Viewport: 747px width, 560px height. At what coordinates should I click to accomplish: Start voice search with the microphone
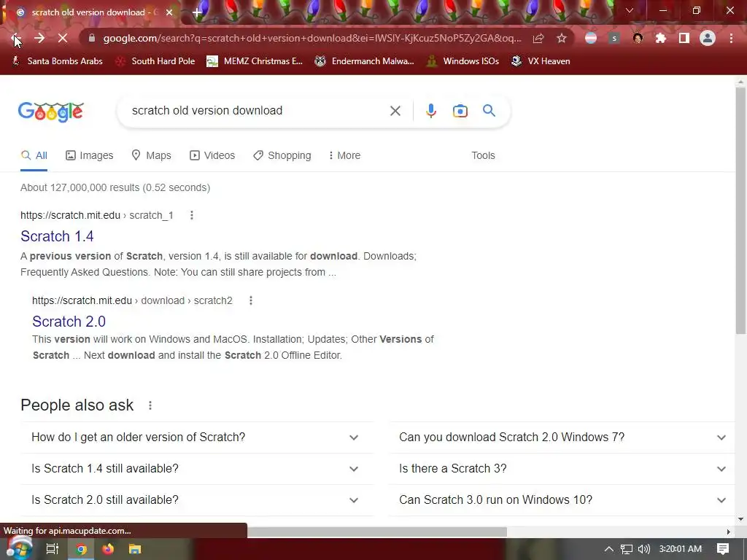click(x=430, y=111)
